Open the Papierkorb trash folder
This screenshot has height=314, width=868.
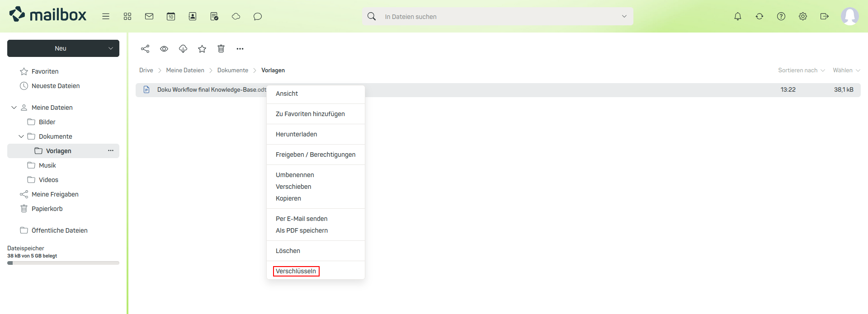coord(63,209)
